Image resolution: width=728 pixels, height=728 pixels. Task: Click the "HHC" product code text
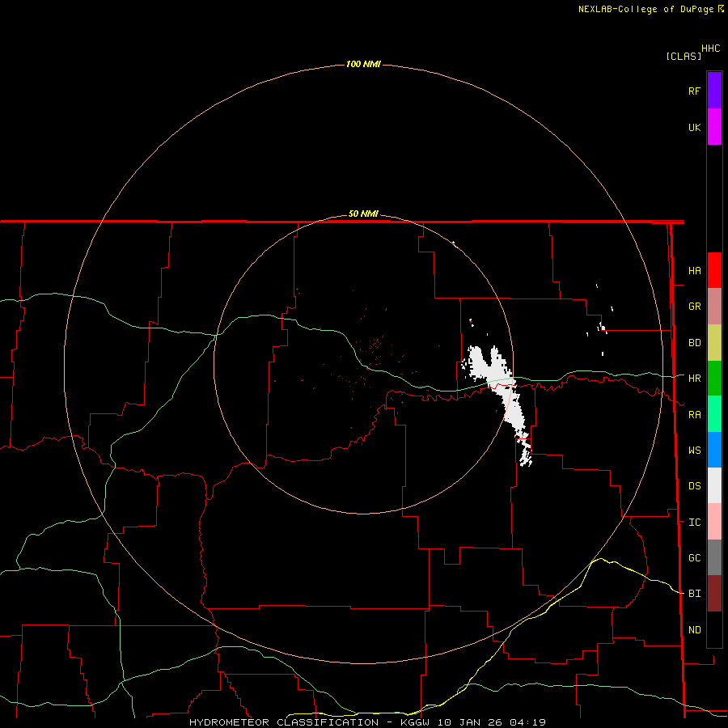[710, 49]
